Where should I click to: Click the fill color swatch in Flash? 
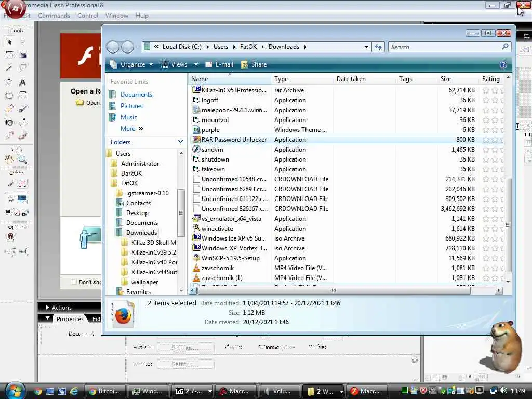(22, 199)
